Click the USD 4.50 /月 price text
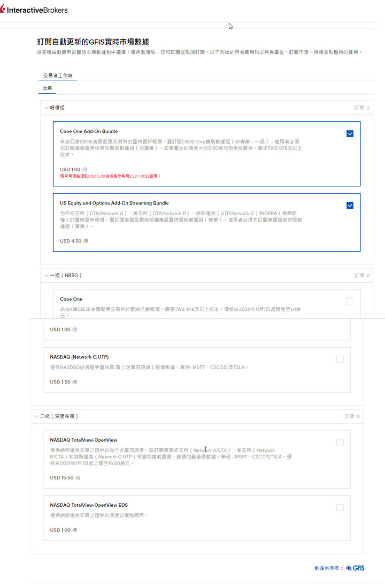 point(74,241)
